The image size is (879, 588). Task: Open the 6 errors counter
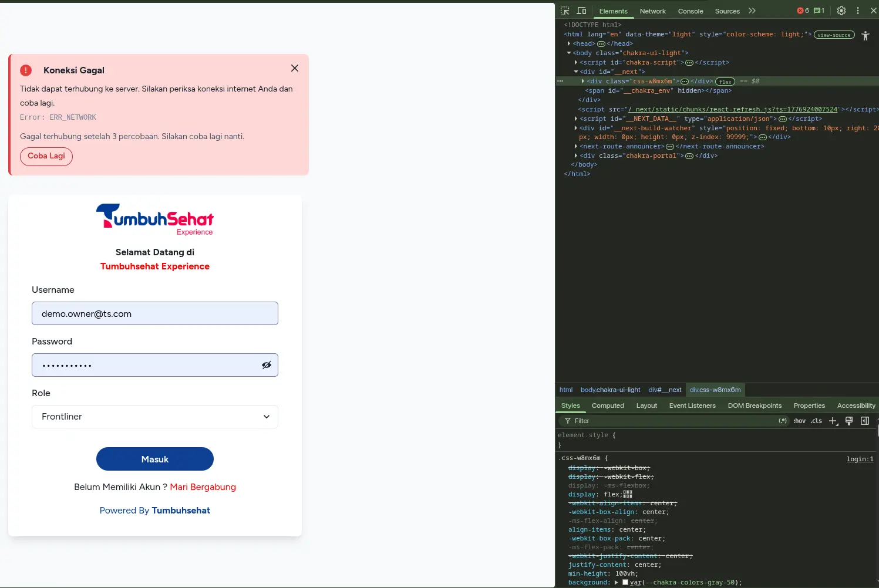(x=803, y=11)
